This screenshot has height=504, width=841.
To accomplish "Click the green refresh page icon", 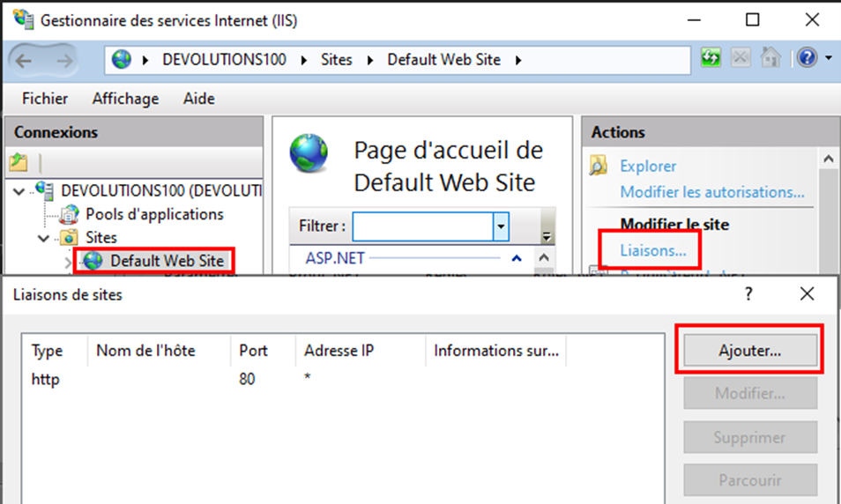I will [x=711, y=57].
